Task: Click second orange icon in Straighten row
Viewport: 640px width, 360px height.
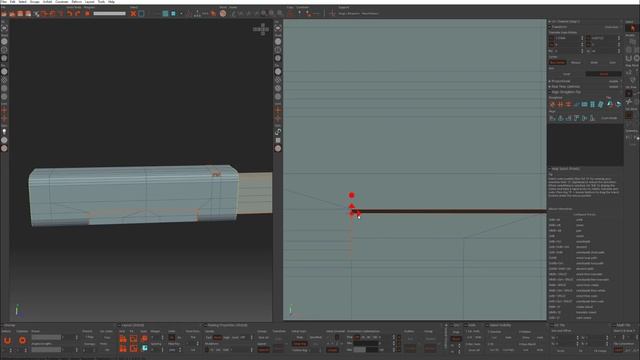Action: (x=560, y=104)
